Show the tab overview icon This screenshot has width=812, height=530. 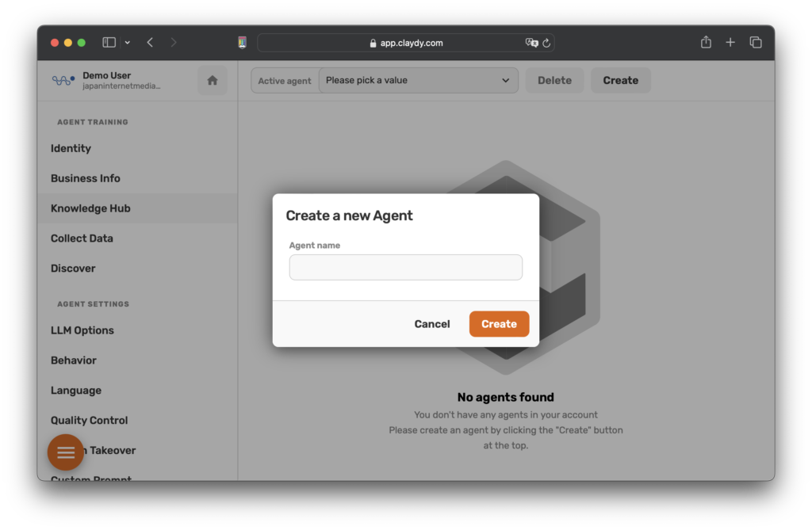[x=756, y=43]
